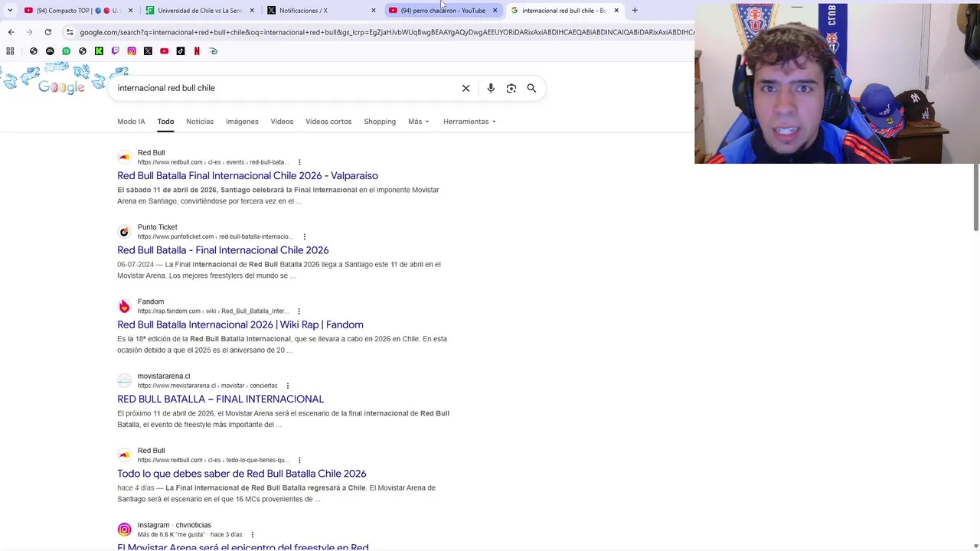Select the Noticias search tab

tap(200, 122)
